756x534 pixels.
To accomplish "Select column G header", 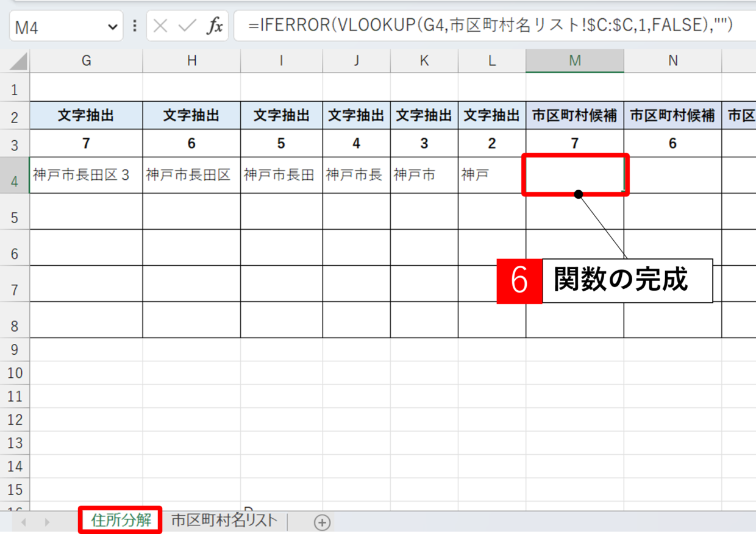I will tap(86, 60).
